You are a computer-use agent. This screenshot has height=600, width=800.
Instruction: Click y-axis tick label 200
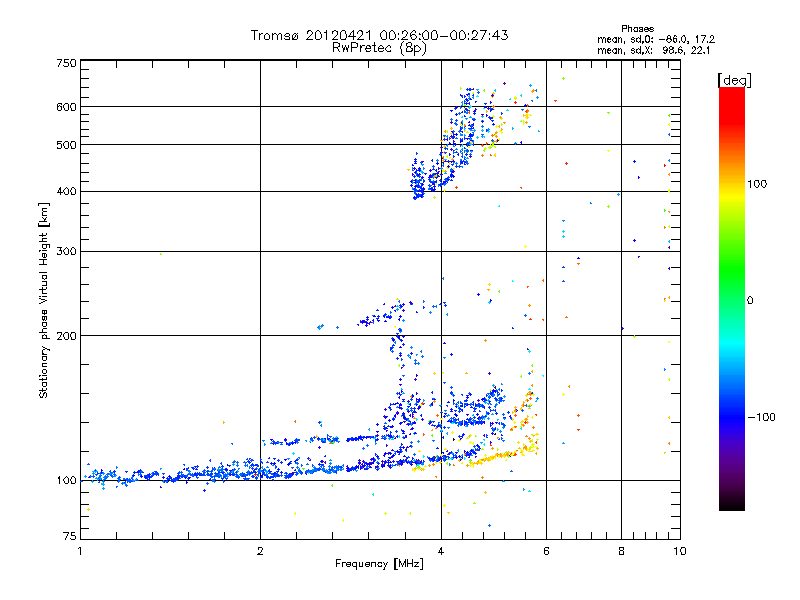pyautogui.click(x=66, y=336)
